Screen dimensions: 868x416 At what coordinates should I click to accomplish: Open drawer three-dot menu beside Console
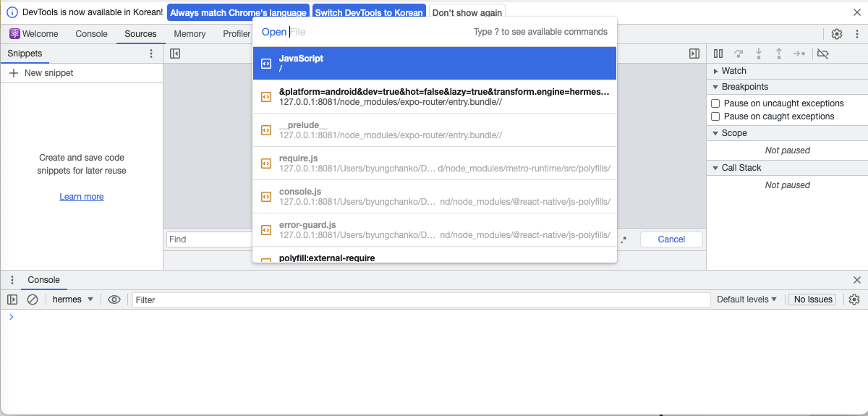pyautogui.click(x=12, y=280)
